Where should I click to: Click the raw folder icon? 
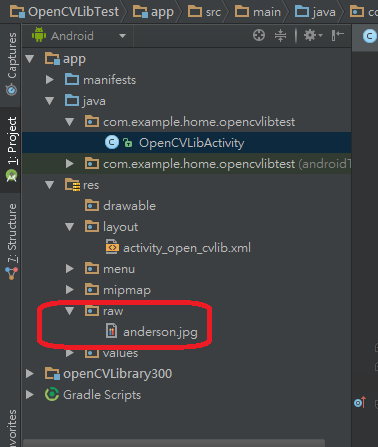click(x=92, y=311)
